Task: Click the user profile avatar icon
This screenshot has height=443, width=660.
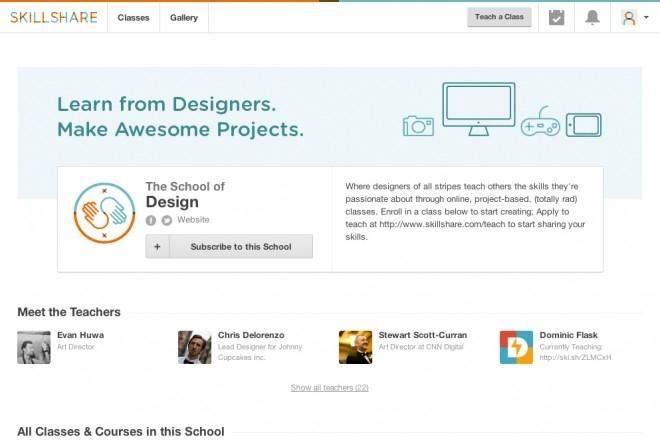Action: point(629,18)
